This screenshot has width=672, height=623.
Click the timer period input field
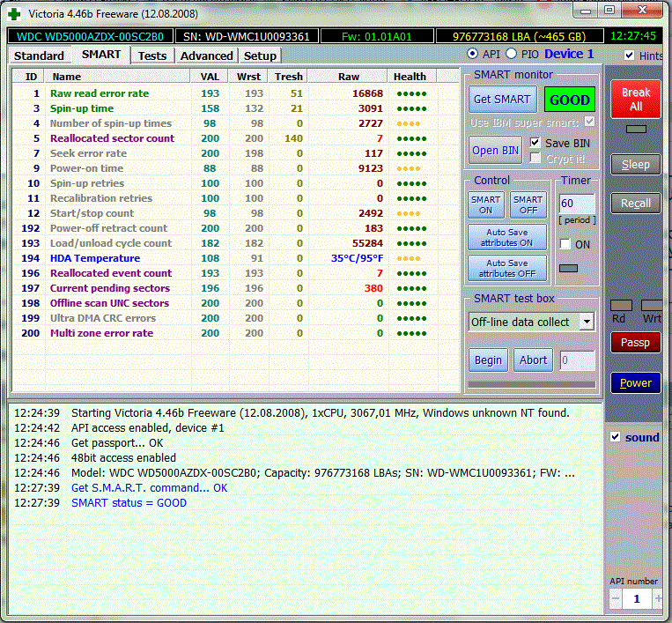coord(577,204)
